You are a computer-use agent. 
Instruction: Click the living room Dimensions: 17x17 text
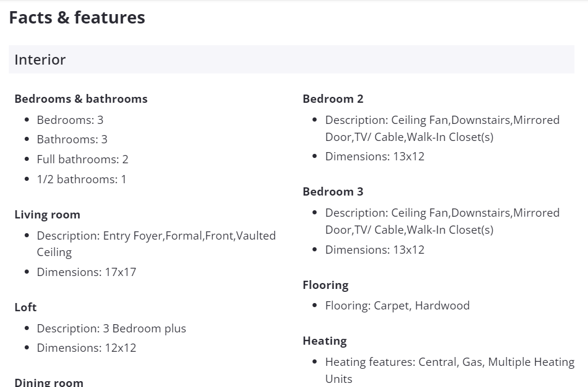coord(86,272)
